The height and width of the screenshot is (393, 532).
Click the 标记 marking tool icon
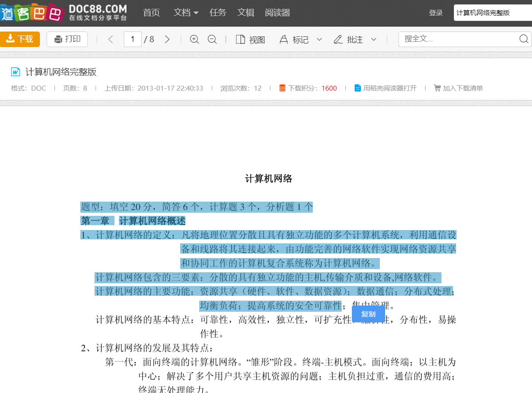[x=283, y=39]
